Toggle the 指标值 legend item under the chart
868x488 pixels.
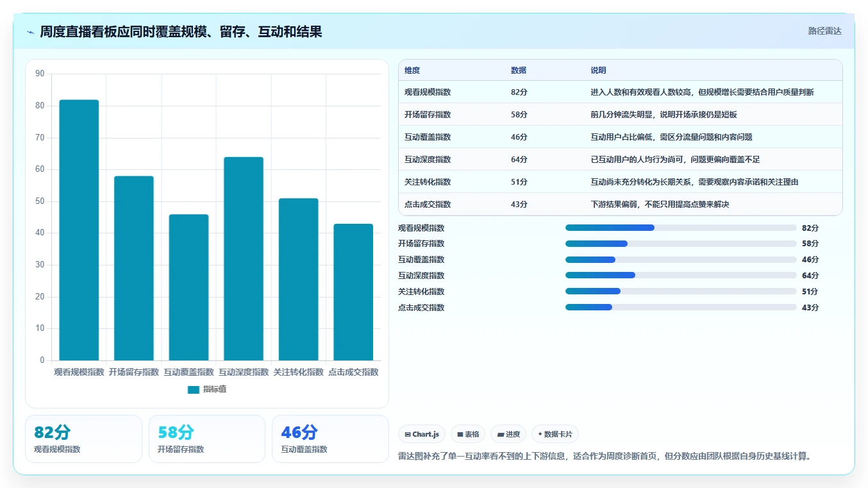[207, 389]
